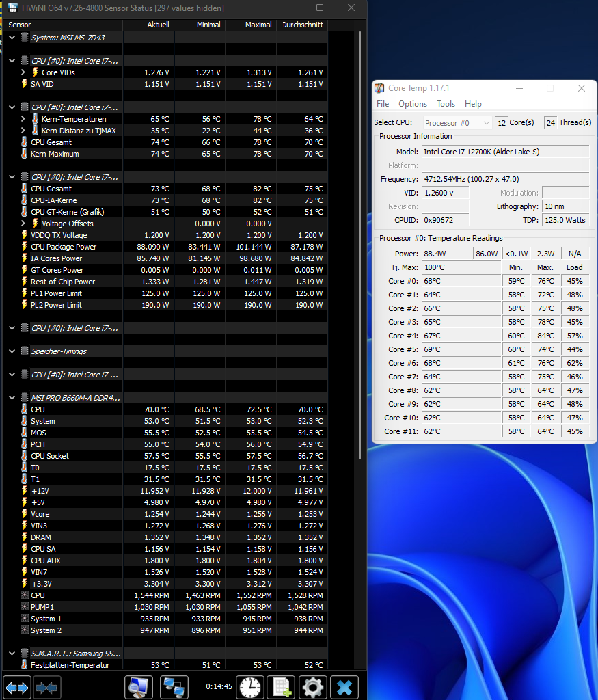Start logging with the sheet plus icon
The height and width of the screenshot is (700, 598).
tap(282, 687)
